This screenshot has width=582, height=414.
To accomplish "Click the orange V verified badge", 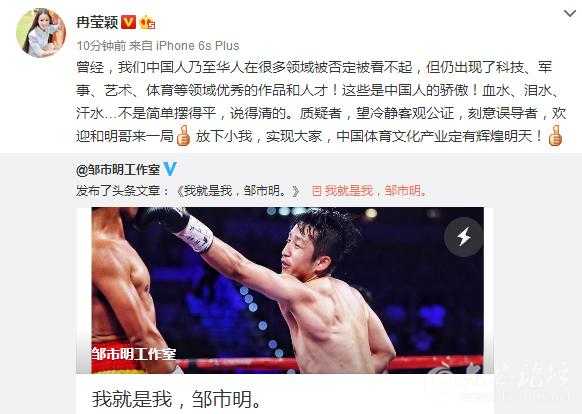I will 129,22.
